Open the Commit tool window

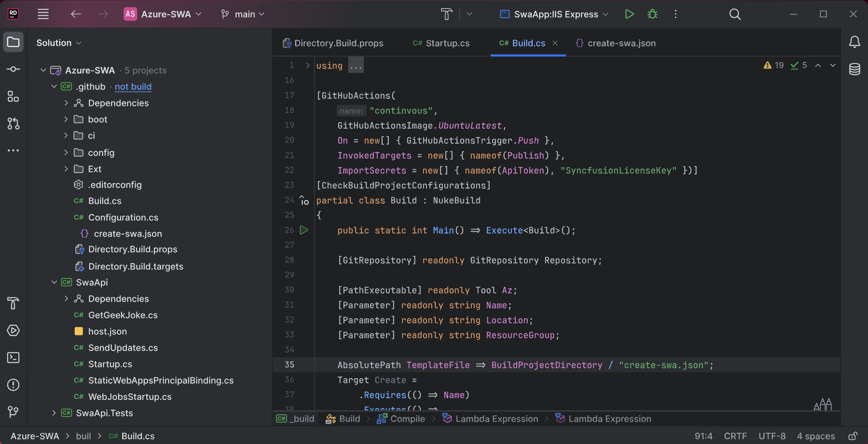pos(13,69)
